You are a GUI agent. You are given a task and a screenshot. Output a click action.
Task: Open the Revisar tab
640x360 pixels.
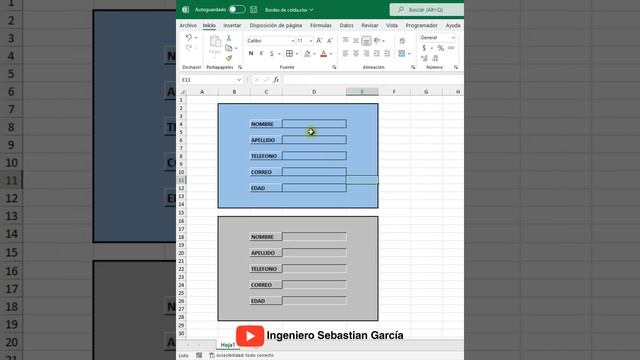370,25
